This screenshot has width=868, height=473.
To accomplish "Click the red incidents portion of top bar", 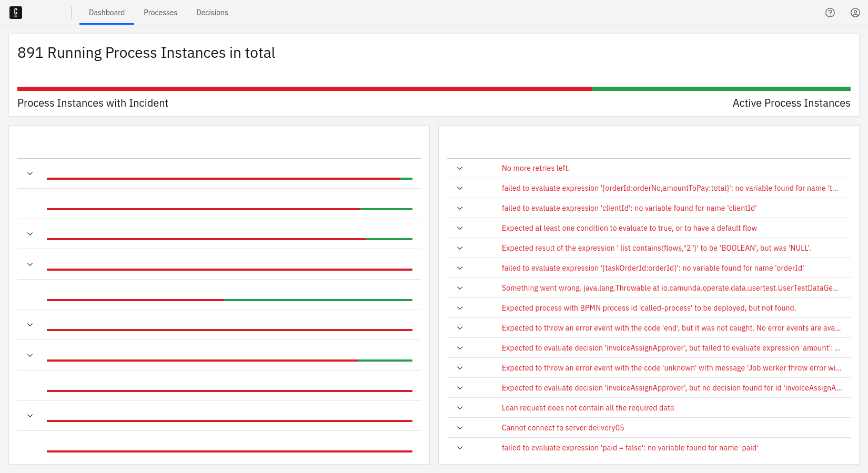I will [x=304, y=89].
